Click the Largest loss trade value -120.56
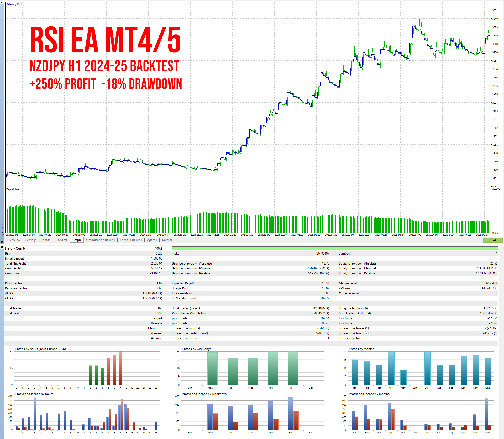 (492, 318)
